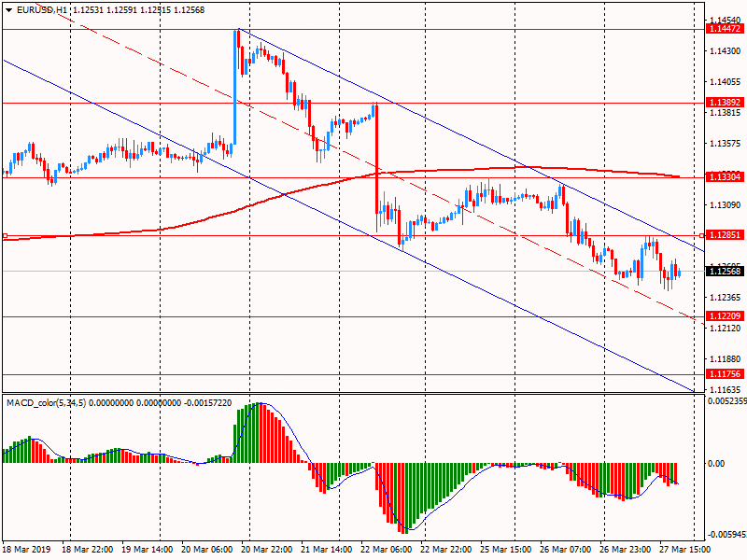The image size is (747, 560).
Task: Click the 1.11635 price scale value
Action: [x=726, y=389]
